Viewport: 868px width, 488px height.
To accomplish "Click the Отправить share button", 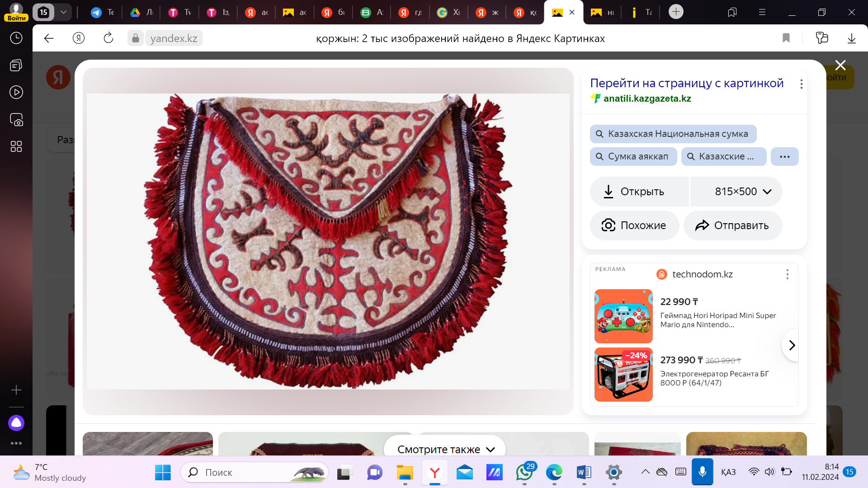I will (x=732, y=225).
